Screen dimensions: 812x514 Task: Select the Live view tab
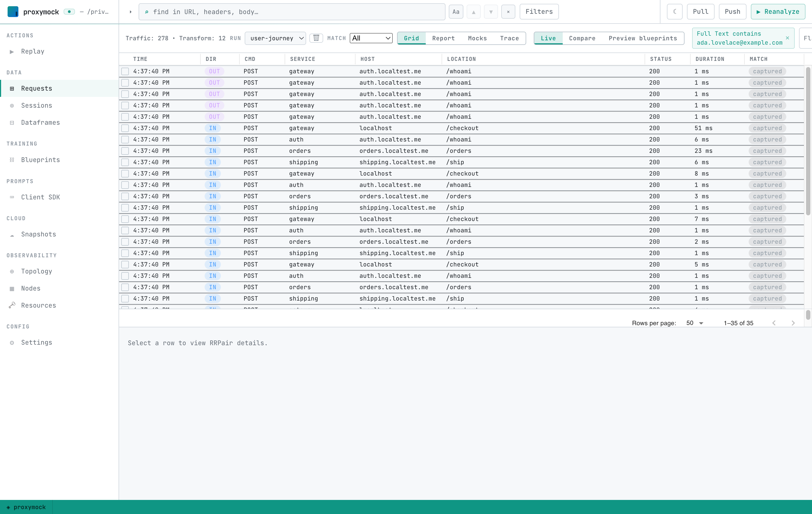tap(548, 38)
